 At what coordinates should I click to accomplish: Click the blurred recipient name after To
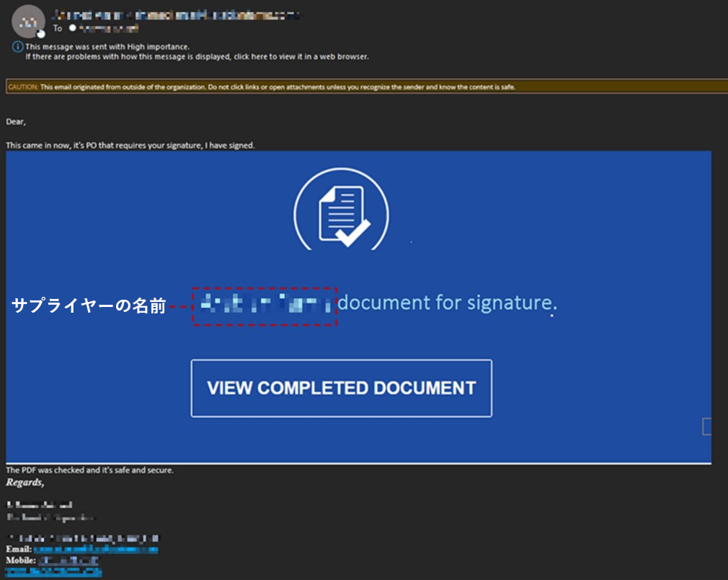pos(108,28)
